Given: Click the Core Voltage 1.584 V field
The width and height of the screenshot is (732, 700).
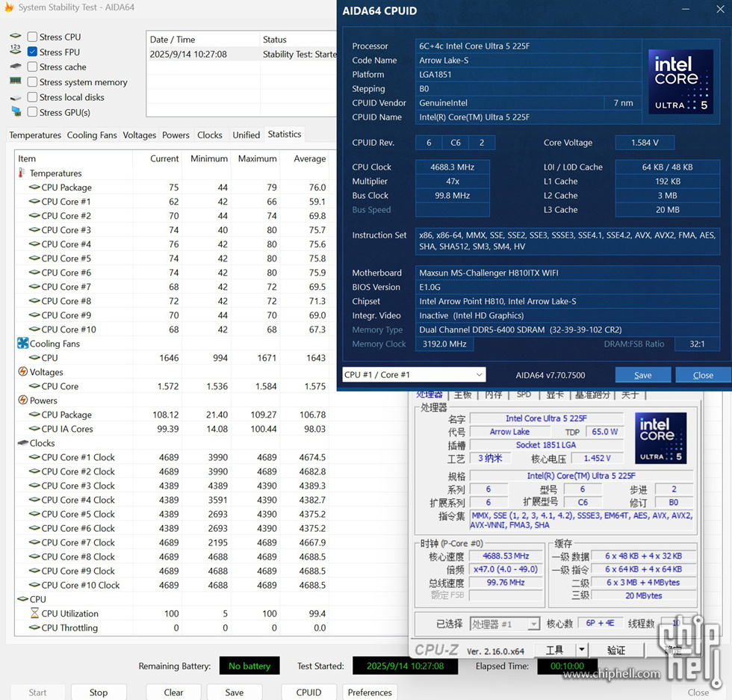Looking at the screenshot, I should tap(645, 143).
